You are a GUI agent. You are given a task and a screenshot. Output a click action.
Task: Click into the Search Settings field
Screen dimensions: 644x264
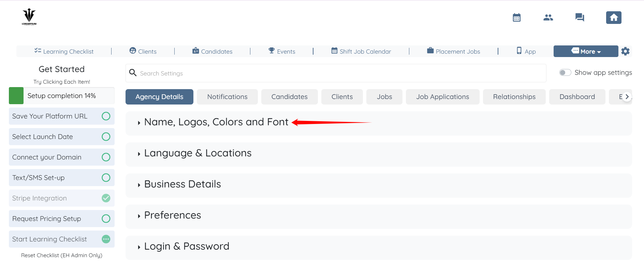click(341, 73)
